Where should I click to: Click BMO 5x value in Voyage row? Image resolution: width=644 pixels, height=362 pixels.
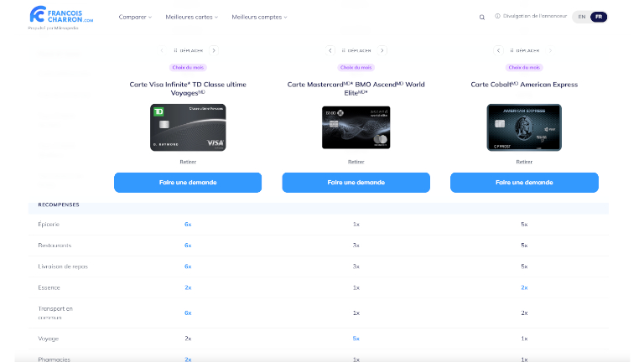click(356, 339)
